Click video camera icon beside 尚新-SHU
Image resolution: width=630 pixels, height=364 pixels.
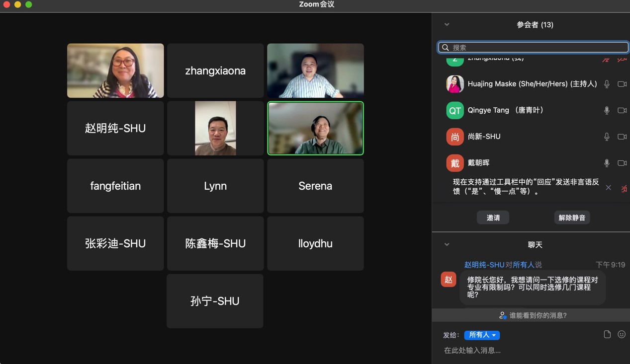point(622,137)
